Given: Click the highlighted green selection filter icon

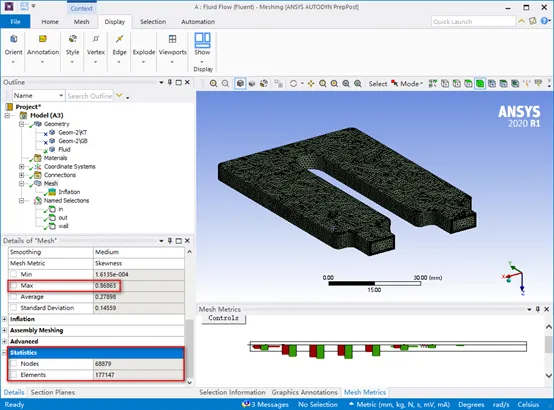Looking at the screenshot, I should [x=480, y=84].
